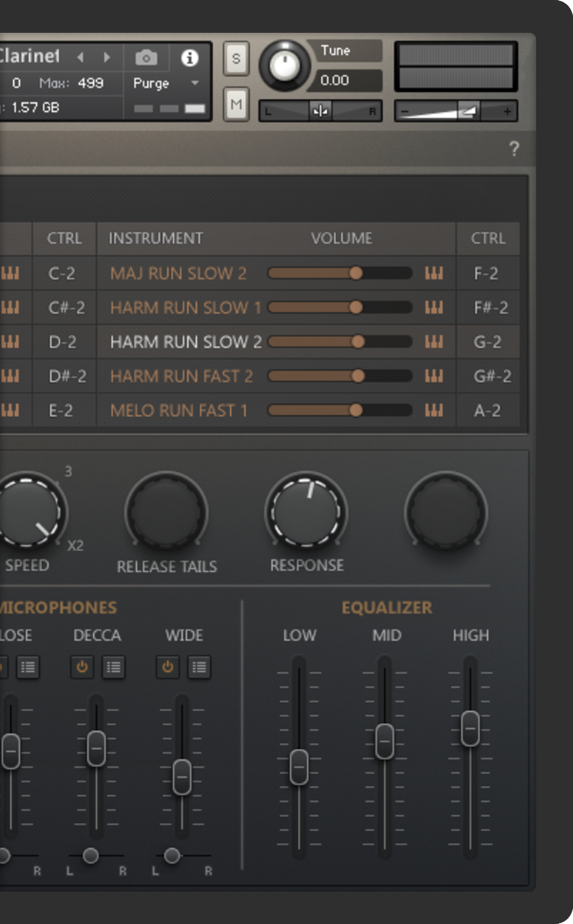Screen dimensions: 573x924
Task: Click the camera snapshot icon
Action: pos(146,58)
